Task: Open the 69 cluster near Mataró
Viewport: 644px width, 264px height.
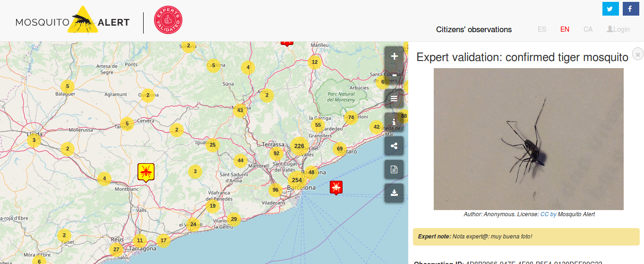Action: (340, 149)
